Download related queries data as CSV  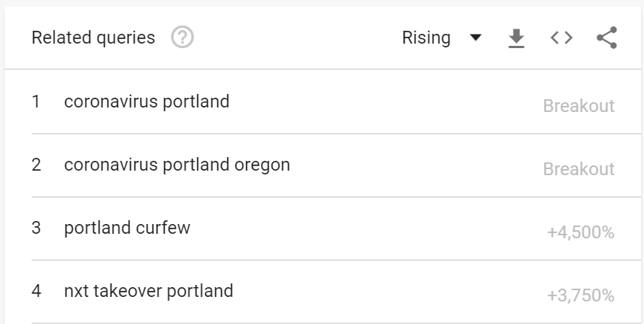(x=516, y=38)
